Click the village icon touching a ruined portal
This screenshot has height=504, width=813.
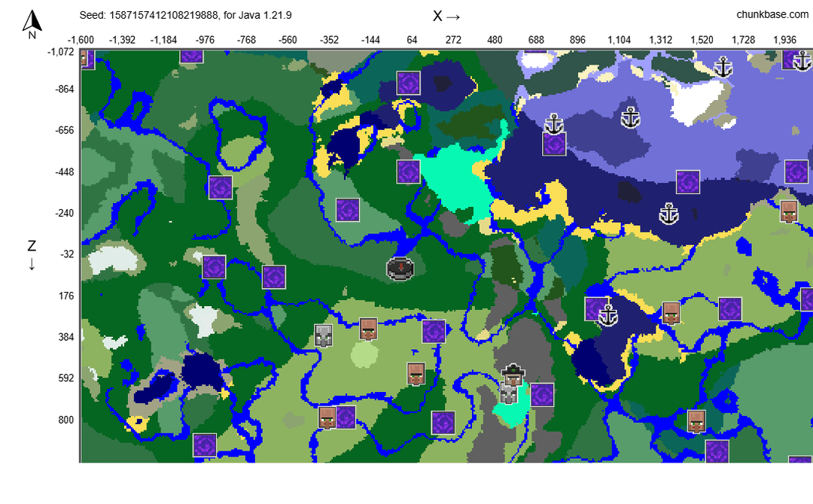[327, 417]
